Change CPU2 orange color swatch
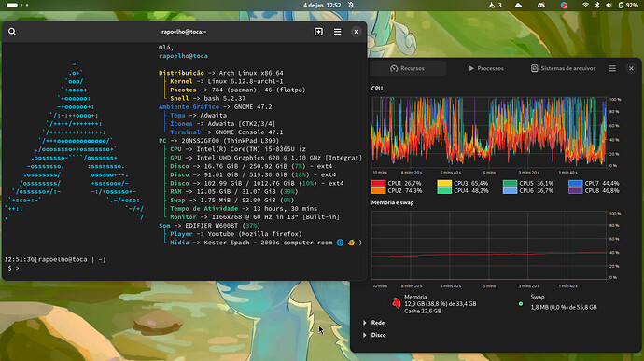The width and height of the screenshot is (644, 361). (378, 190)
